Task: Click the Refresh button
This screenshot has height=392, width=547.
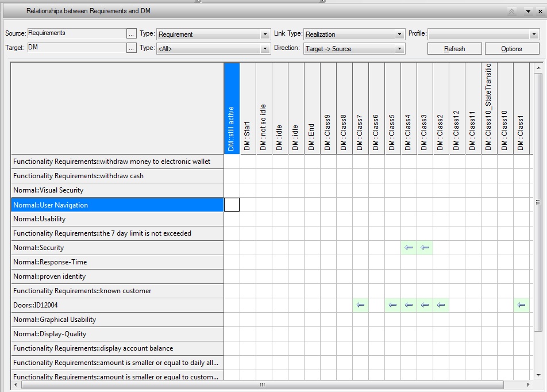Action: (454, 48)
